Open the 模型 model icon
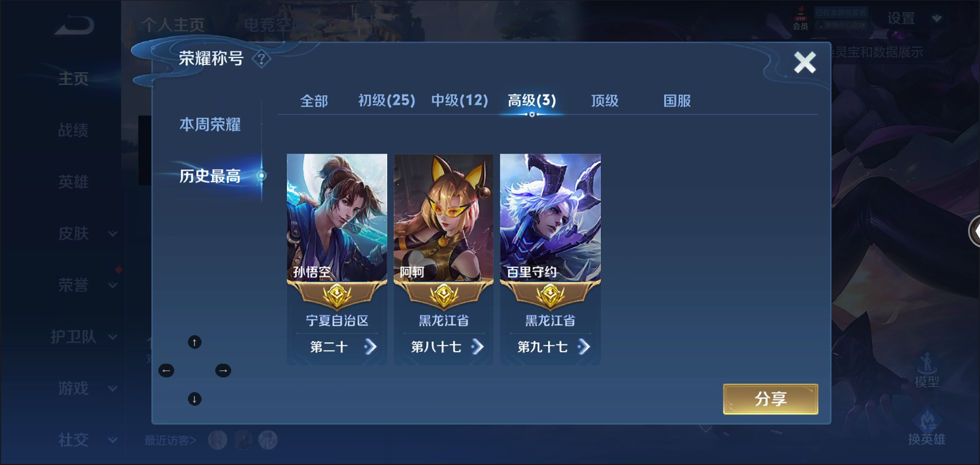The image size is (980, 465). coord(927,371)
